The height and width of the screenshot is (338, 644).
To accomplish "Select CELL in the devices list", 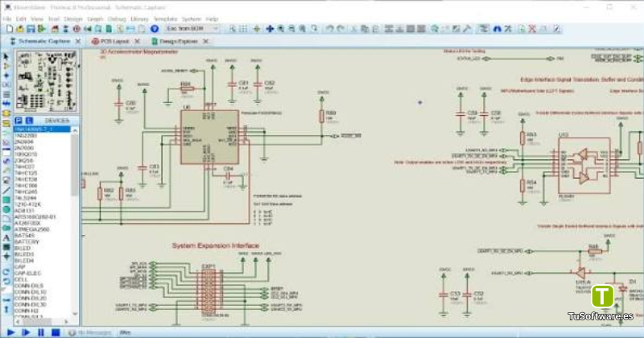I will [x=21, y=279].
